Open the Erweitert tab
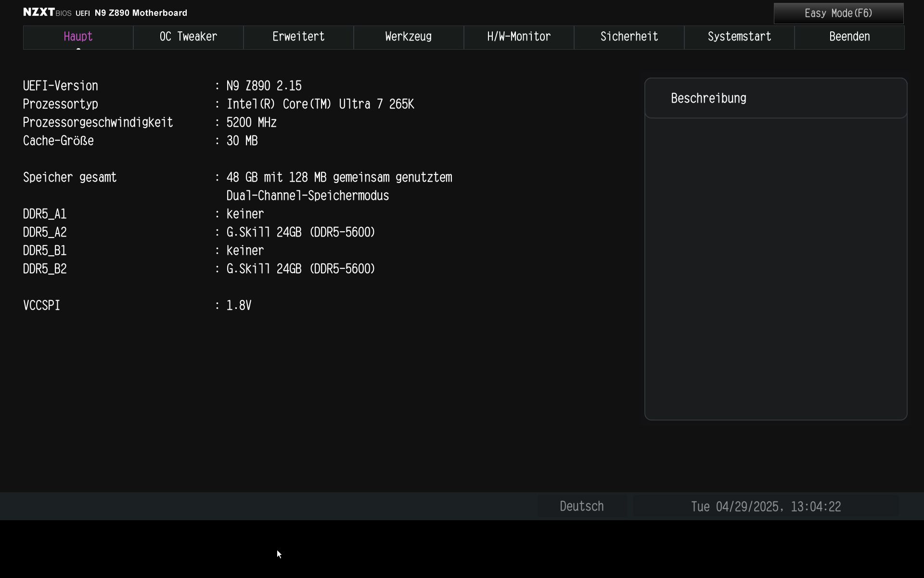This screenshot has height=578, width=924. point(298,37)
